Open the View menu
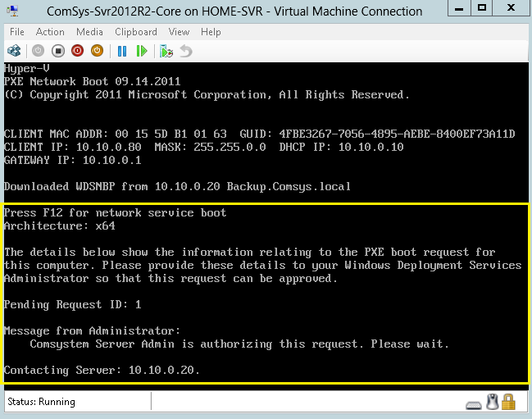532x419 pixels. tap(179, 32)
